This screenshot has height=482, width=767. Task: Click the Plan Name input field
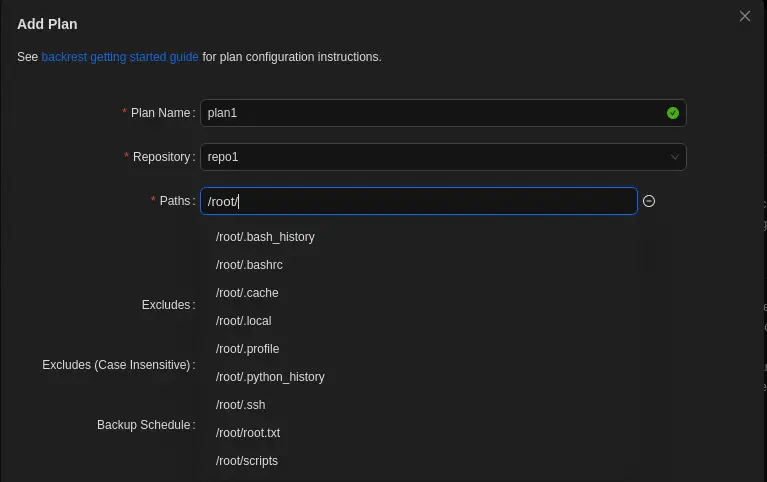coord(430,113)
